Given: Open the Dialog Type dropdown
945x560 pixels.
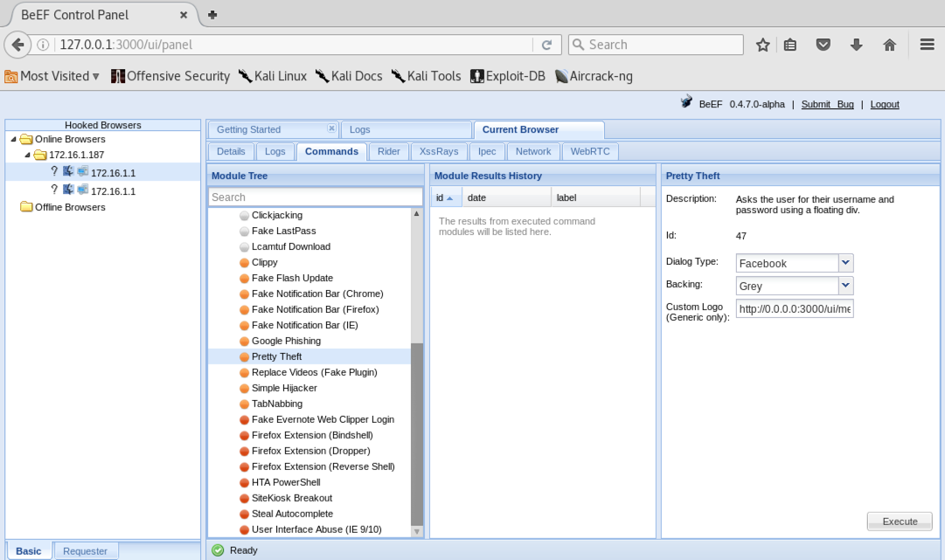Looking at the screenshot, I should (x=845, y=263).
